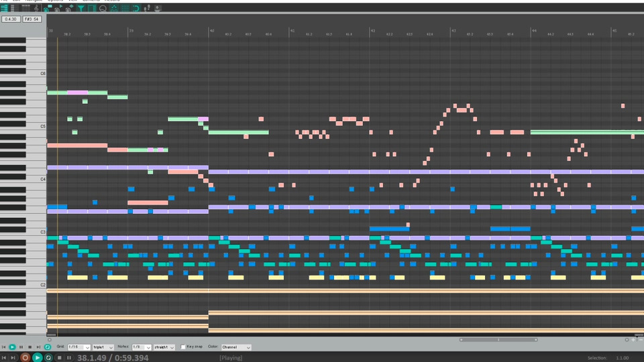Click the 0.4.30 position field
Image resolution: width=644 pixels, height=362 pixels.
(11, 19)
